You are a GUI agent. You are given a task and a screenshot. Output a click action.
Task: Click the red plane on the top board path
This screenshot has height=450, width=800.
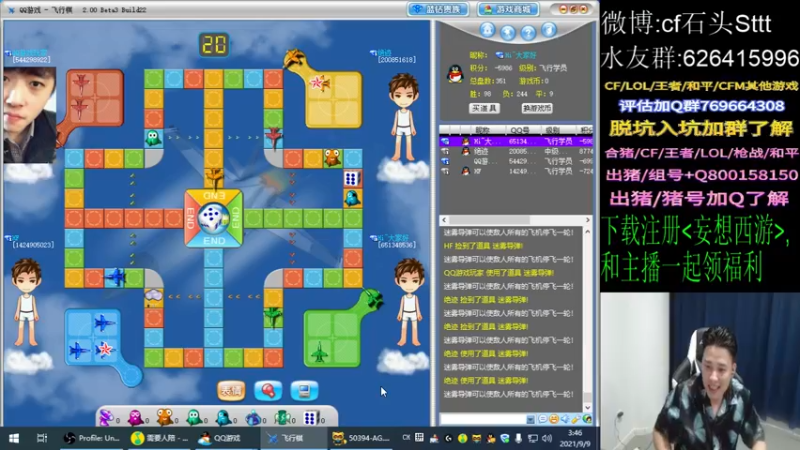pyautogui.click(x=273, y=137)
